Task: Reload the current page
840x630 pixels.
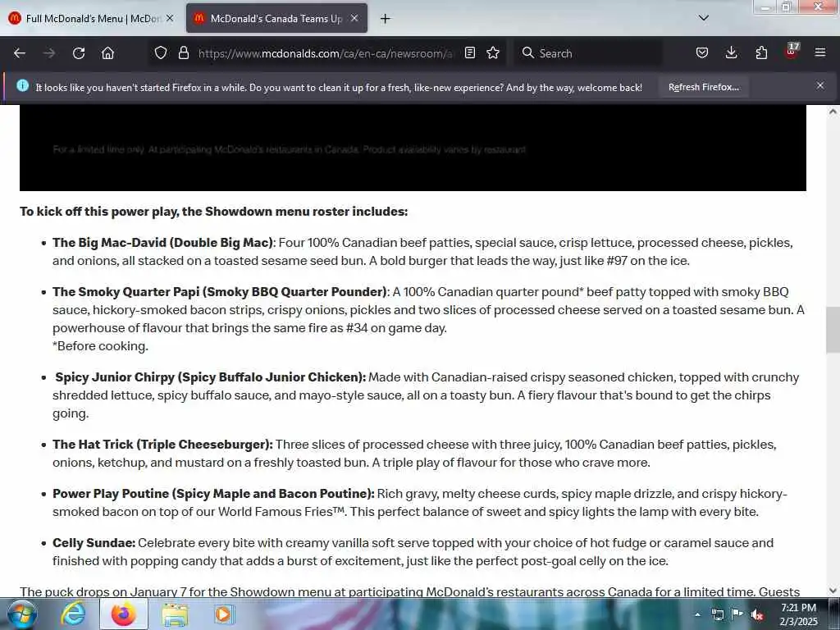Action: point(79,53)
